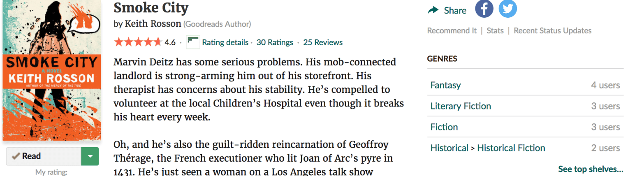The width and height of the screenshot is (644, 176).
Task: Expand See top shelves
Action: coord(591,169)
